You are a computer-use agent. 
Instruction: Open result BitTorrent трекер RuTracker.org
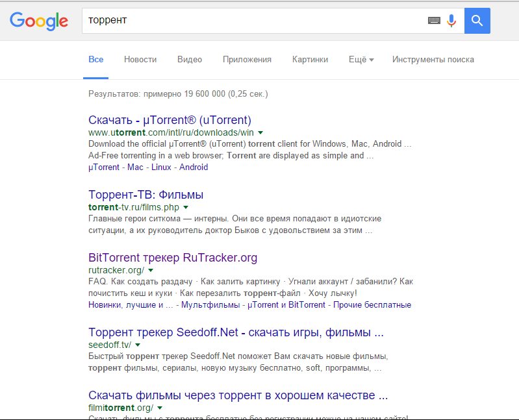pos(173,258)
